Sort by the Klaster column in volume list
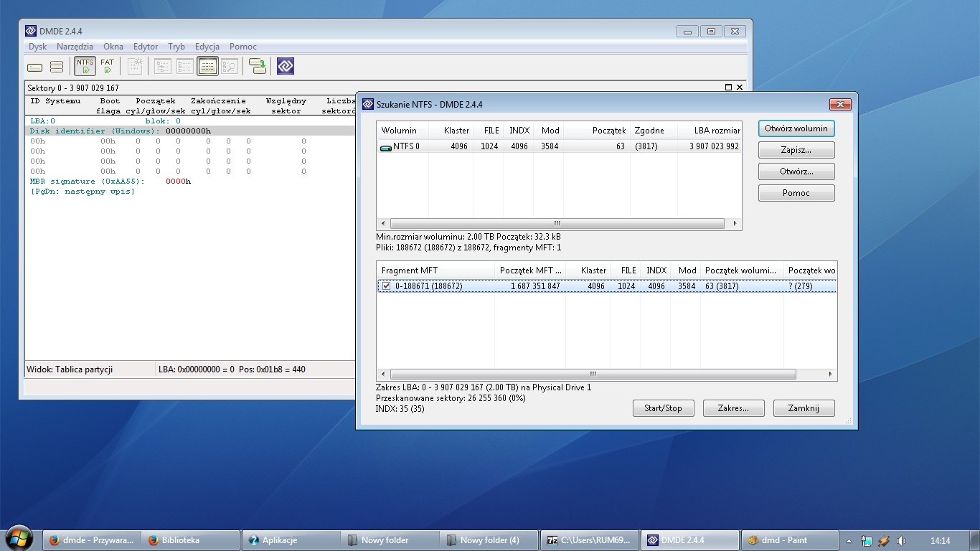 [x=451, y=131]
